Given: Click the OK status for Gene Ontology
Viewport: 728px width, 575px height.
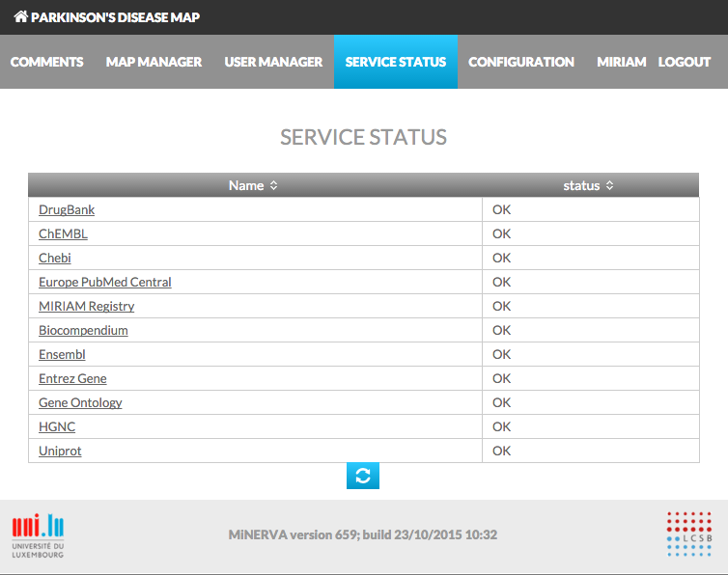Looking at the screenshot, I should (501, 403).
